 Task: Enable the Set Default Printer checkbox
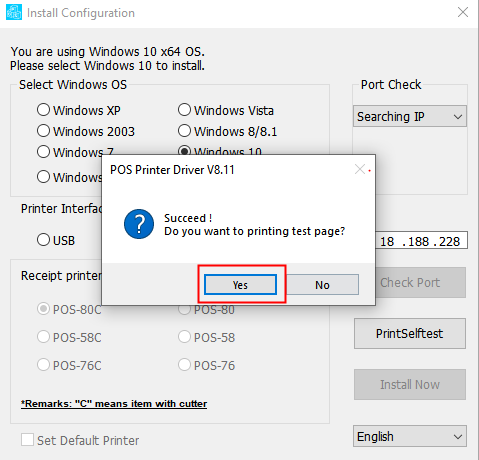pos(27,440)
